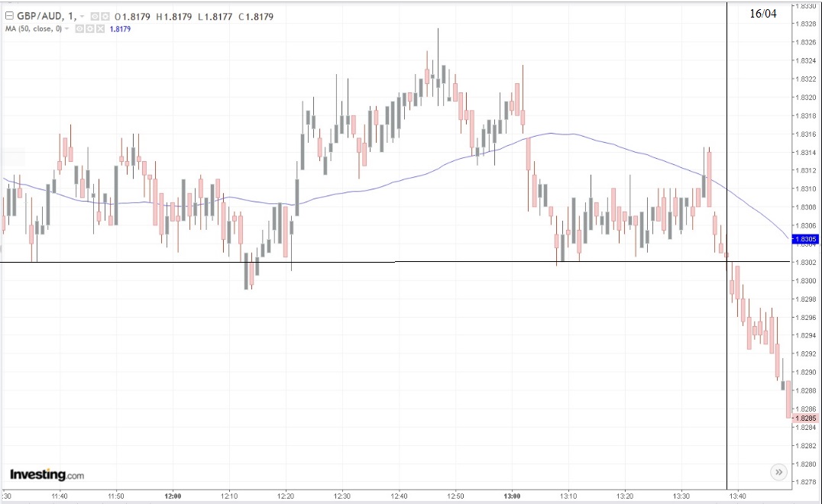Viewport: 822px width, 504px height.
Task: Open settings gear for GBP/AUD series
Action: (105, 17)
